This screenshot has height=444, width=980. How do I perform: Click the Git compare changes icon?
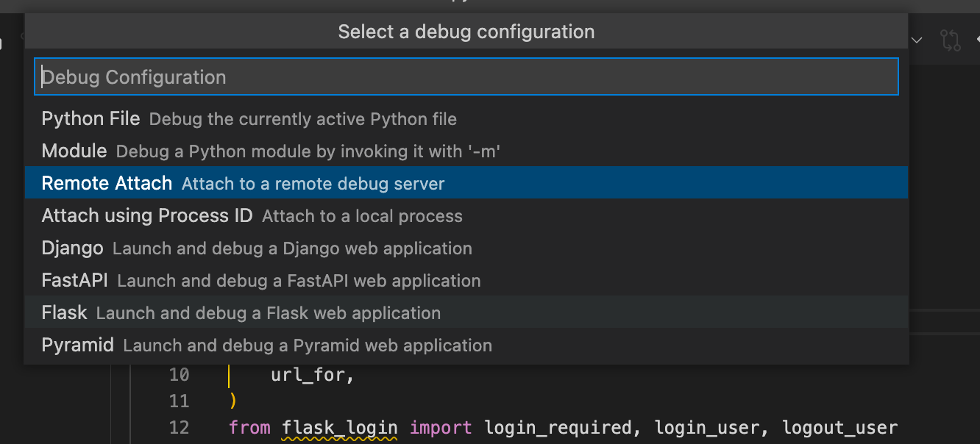(x=950, y=40)
